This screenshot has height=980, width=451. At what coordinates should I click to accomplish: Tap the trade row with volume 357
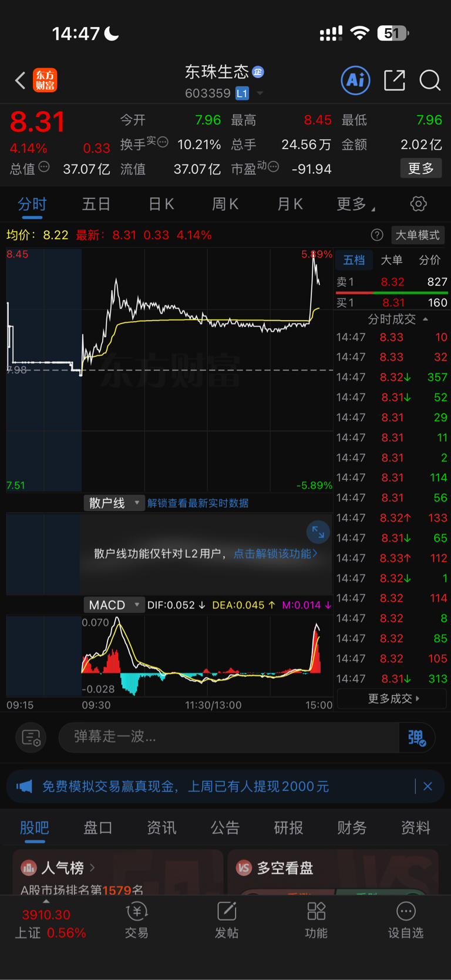(x=392, y=377)
